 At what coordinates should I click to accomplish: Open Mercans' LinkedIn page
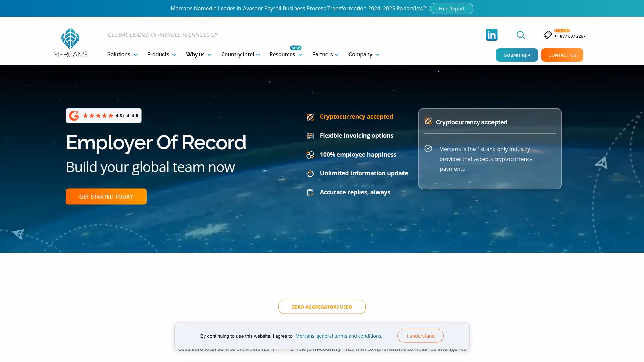(491, 35)
